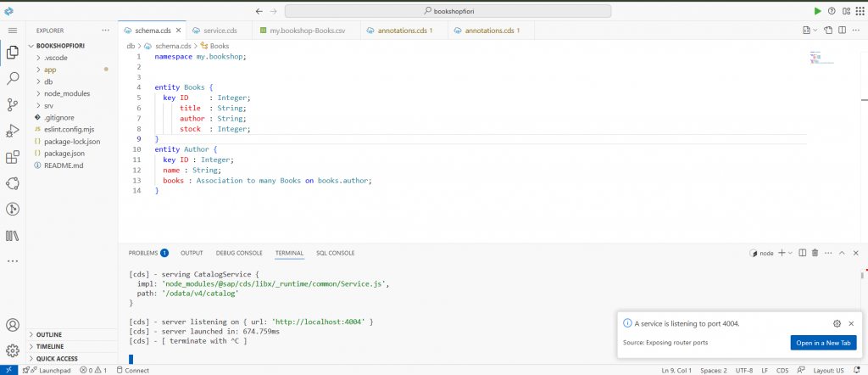The height and width of the screenshot is (375, 868).
Task: Kill terminal with the trash icon
Action: [815, 253]
